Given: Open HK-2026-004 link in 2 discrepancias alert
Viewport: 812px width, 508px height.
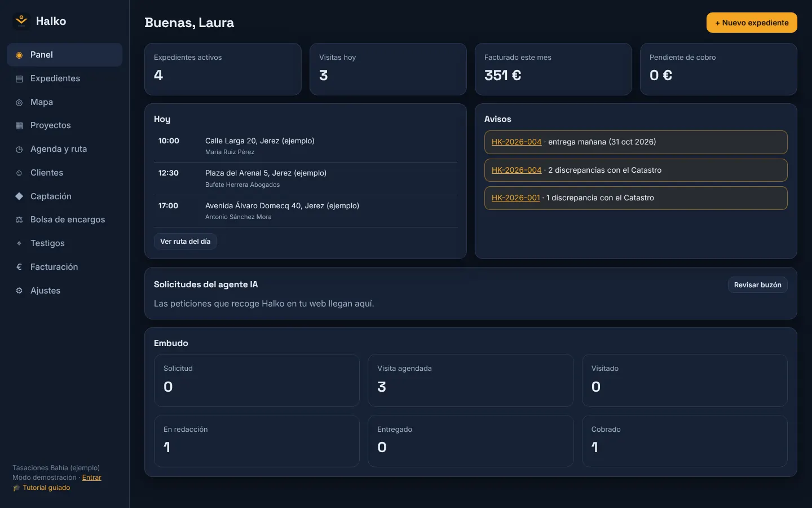Looking at the screenshot, I should [x=517, y=170].
